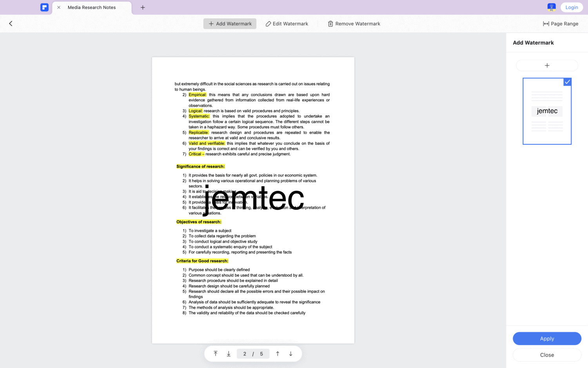
Task: Close the Add Watermark panel
Action: tap(547, 355)
